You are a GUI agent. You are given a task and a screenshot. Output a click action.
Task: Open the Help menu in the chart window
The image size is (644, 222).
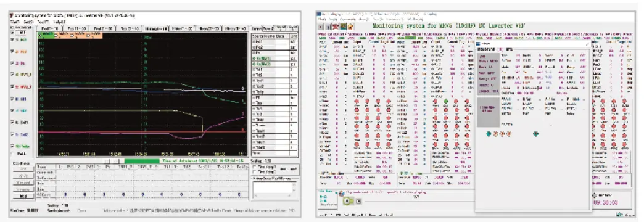click(x=59, y=21)
